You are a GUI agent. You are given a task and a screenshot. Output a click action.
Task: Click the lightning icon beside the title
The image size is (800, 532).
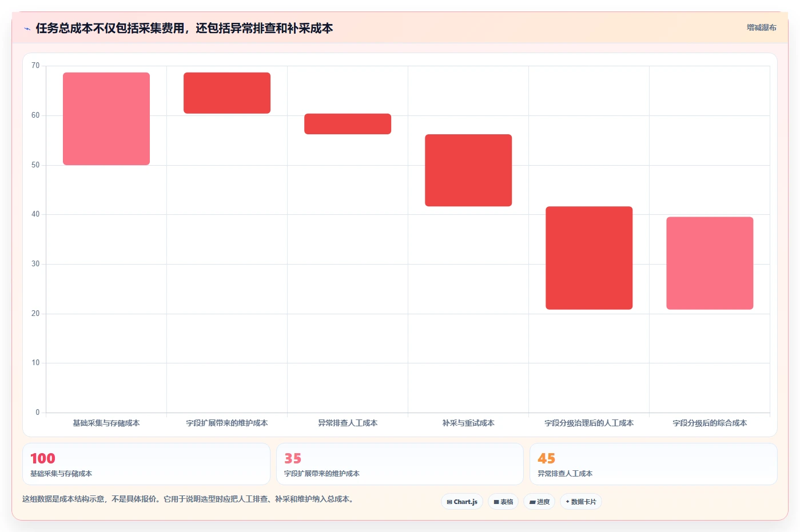(x=27, y=29)
